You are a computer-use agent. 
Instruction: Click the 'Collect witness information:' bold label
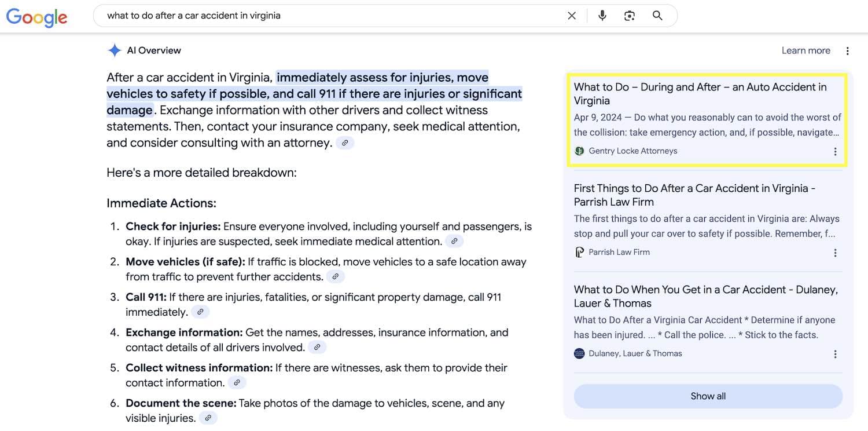click(x=199, y=368)
